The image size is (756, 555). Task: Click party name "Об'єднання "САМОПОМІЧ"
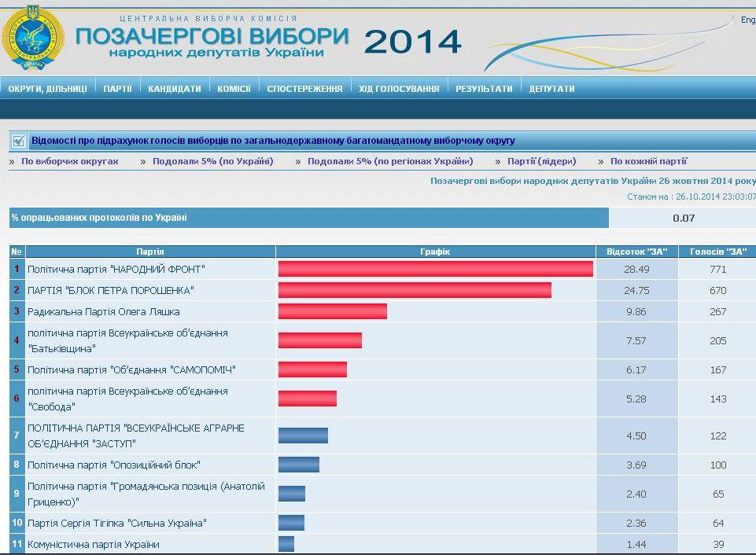131,370
